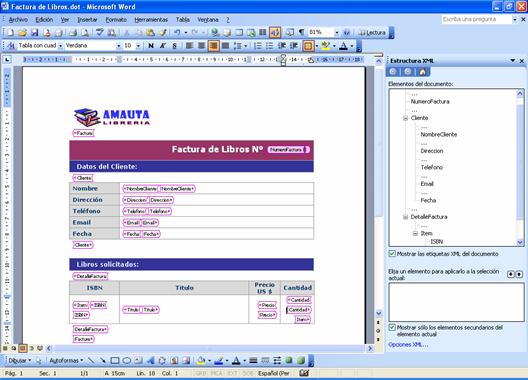Justify the paragraph text

[x=226, y=45]
